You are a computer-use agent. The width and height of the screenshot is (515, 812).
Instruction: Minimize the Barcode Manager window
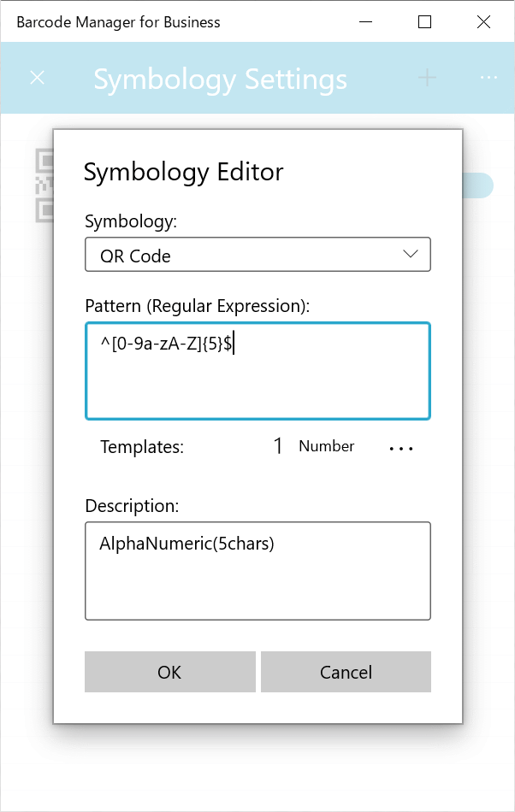(366, 21)
